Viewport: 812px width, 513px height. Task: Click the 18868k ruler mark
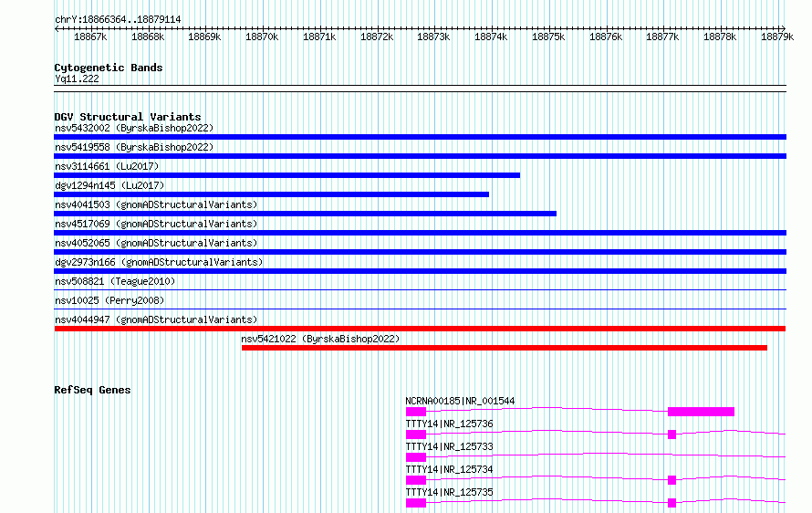tap(148, 37)
